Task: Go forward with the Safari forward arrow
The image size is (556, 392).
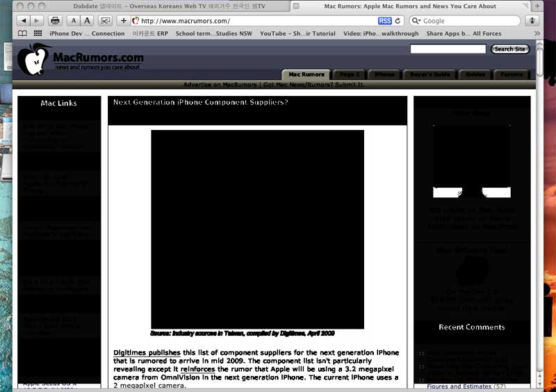Action: tap(36, 21)
